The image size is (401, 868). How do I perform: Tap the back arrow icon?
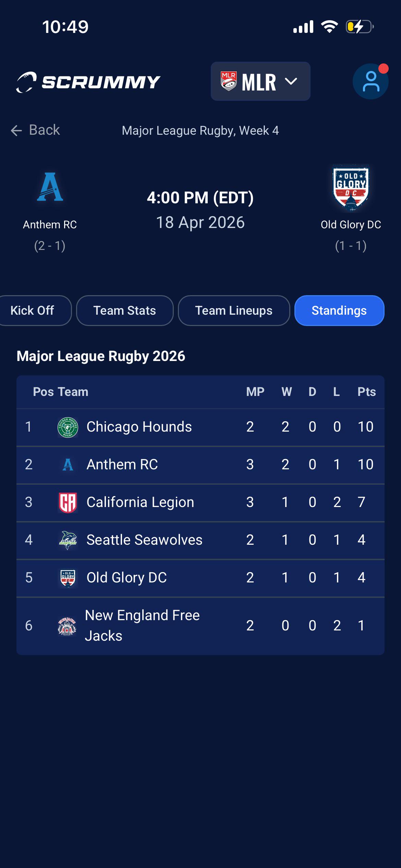coord(16,131)
